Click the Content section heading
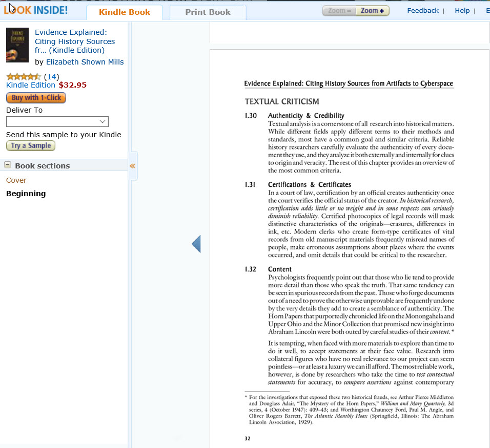 point(280,269)
